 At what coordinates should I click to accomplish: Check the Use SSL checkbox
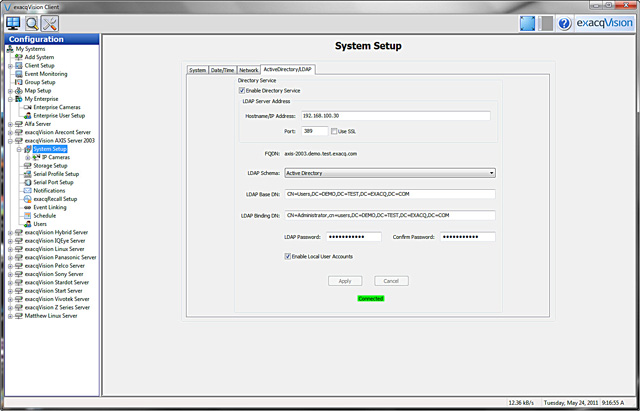334,131
